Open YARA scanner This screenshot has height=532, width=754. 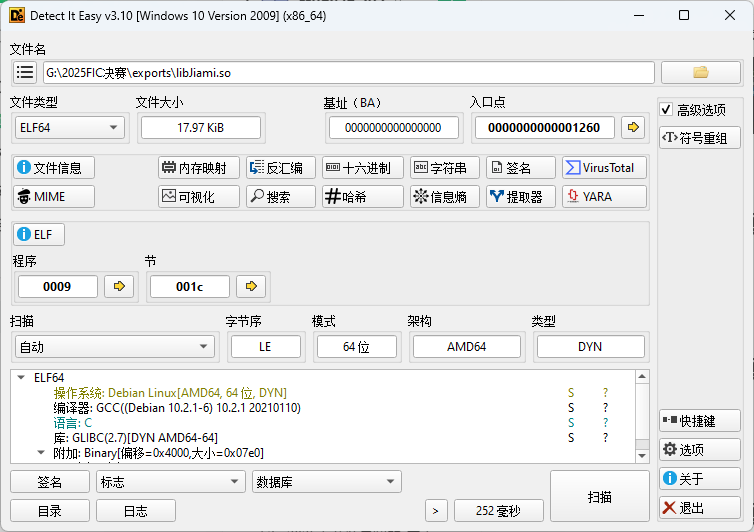coord(604,197)
